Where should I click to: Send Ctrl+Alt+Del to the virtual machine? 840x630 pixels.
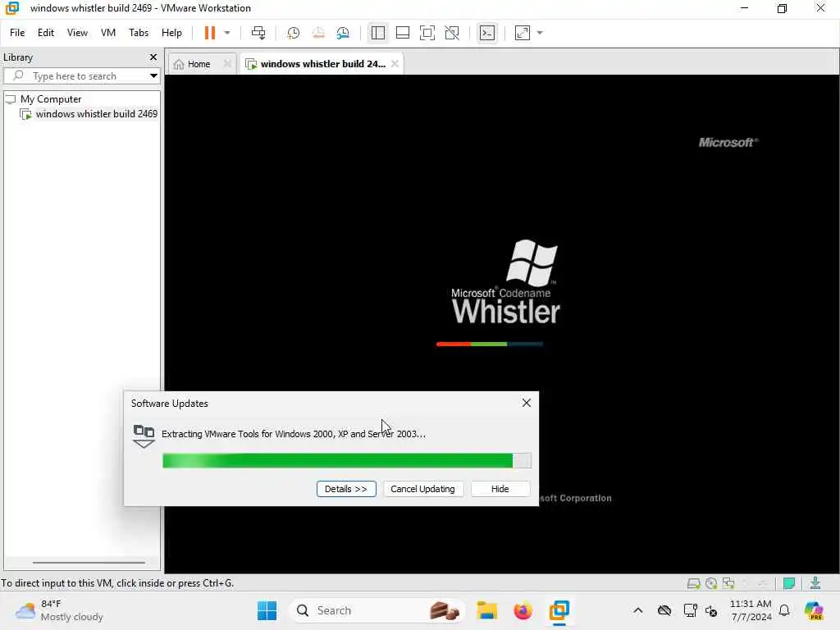point(258,33)
